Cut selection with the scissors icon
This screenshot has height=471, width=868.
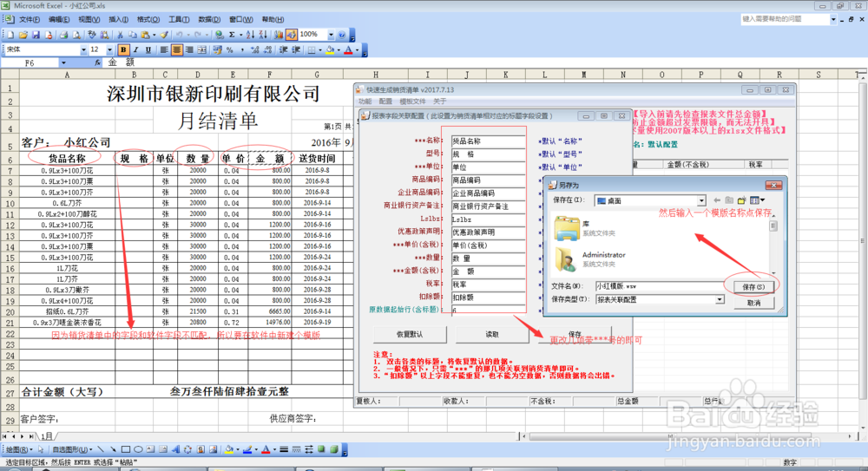coord(120,35)
